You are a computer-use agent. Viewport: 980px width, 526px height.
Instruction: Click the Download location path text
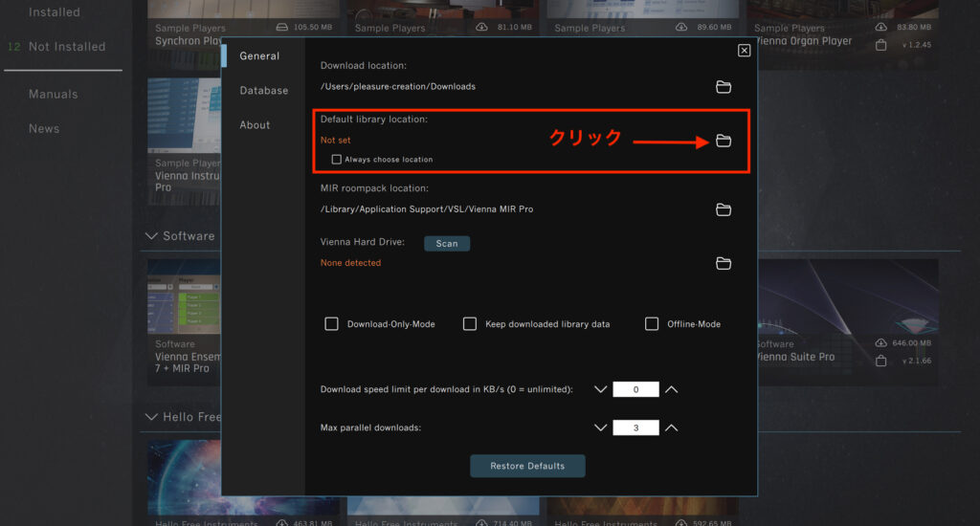point(397,87)
